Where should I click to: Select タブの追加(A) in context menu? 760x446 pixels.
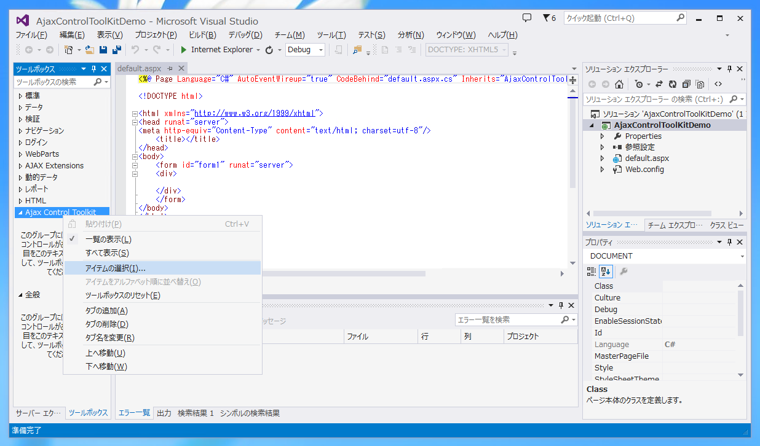[x=162, y=310]
